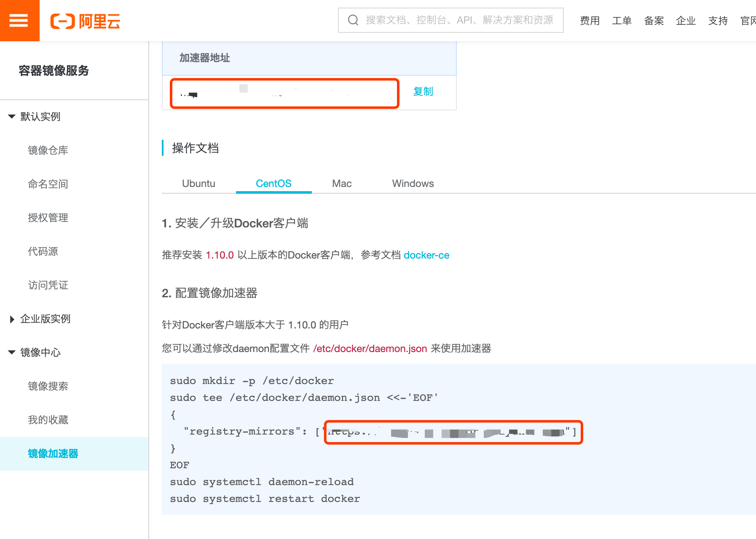Click 费用 in top navigation
The height and width of the screenshot is (539, 756).
pos(590,20)
